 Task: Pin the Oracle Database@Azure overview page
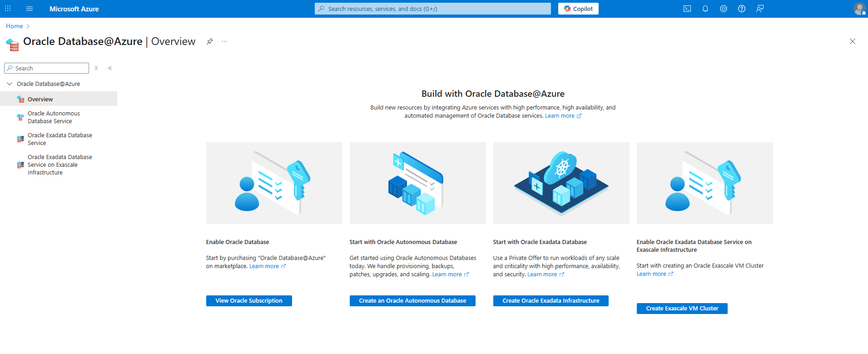click(209, 41)
